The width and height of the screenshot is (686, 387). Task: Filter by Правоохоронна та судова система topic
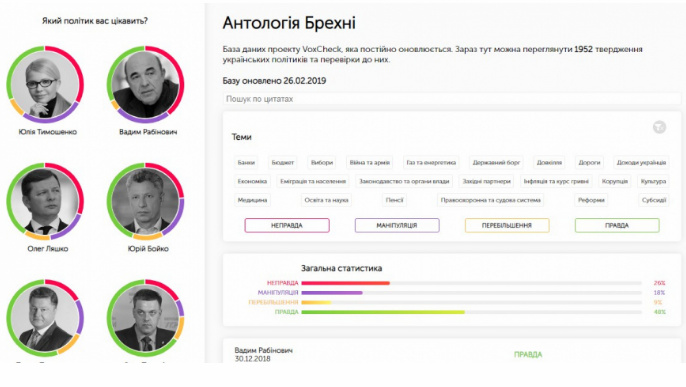(x=490, y=200)
